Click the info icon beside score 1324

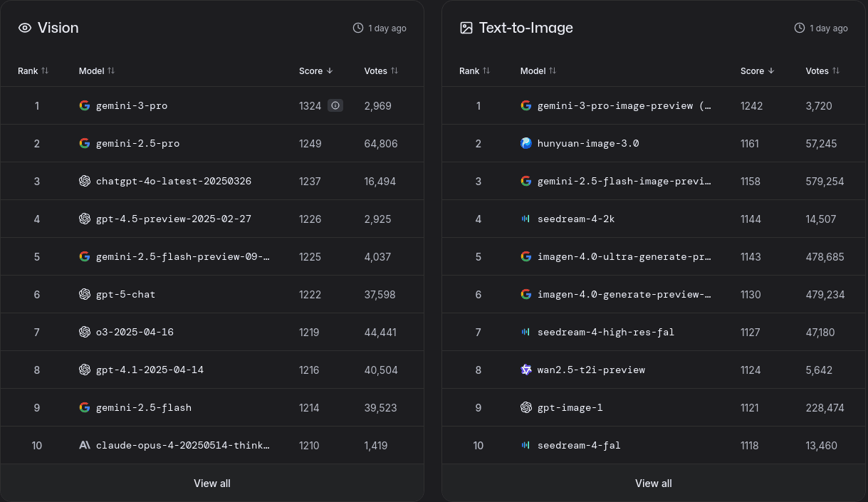[335, 105]
